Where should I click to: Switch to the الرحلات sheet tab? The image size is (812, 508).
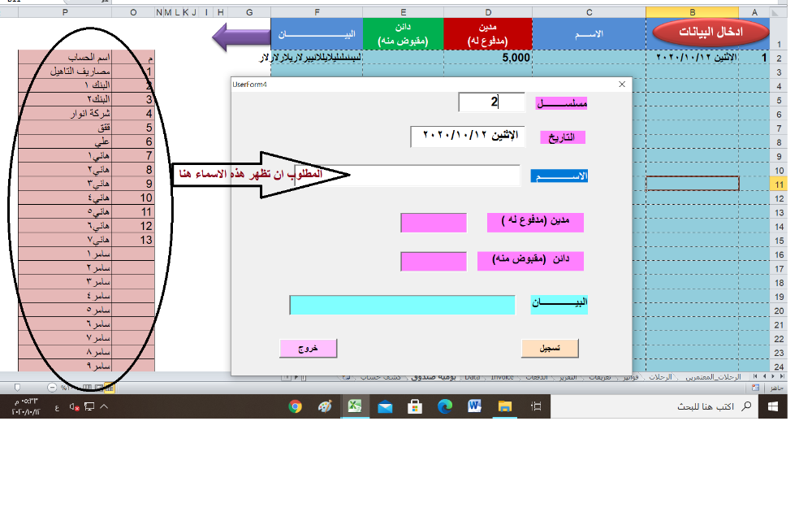(x=661, y=377)
